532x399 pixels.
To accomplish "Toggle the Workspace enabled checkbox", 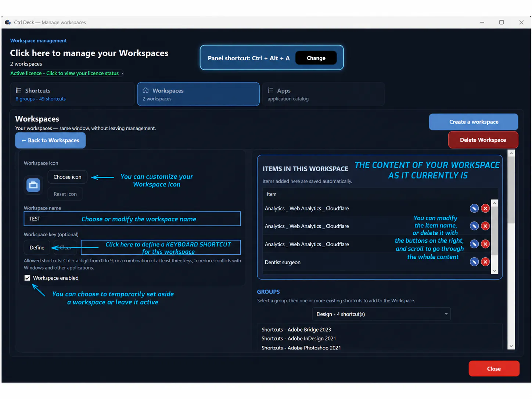I will coord(27,278).
